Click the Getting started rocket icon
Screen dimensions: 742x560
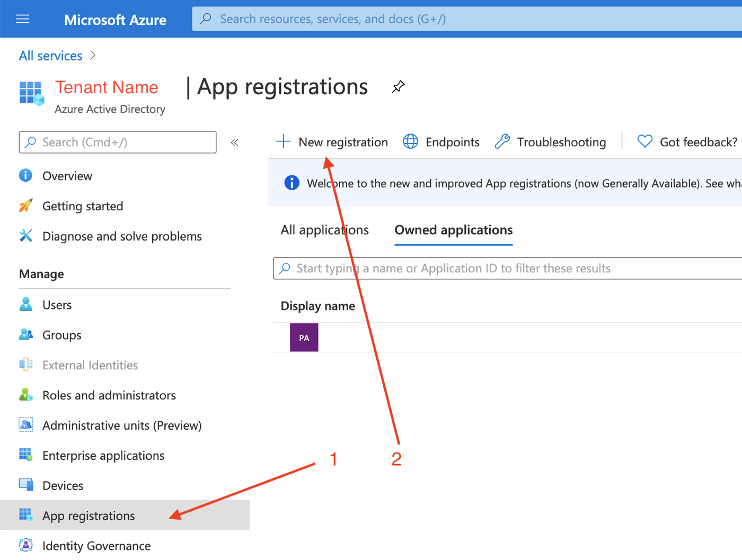point(25,206)
